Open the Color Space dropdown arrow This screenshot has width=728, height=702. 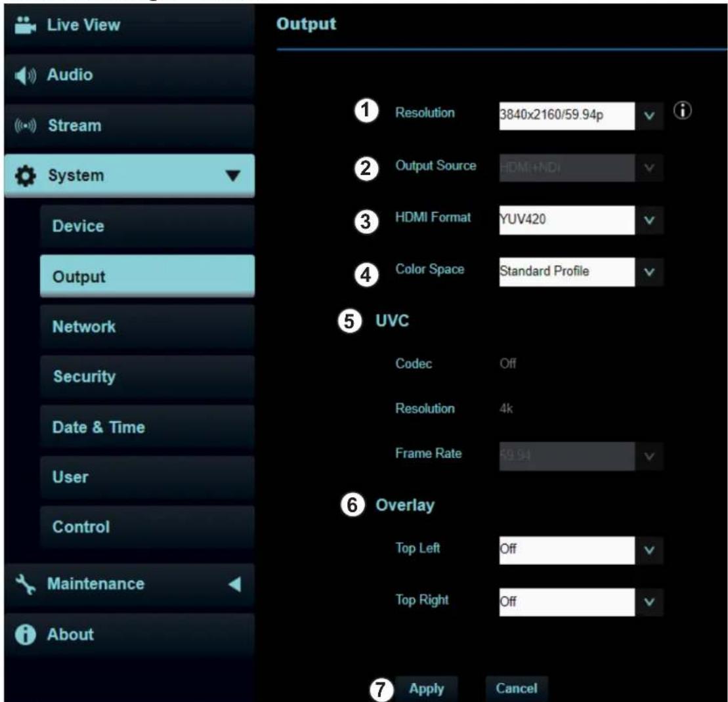(649, 272)
